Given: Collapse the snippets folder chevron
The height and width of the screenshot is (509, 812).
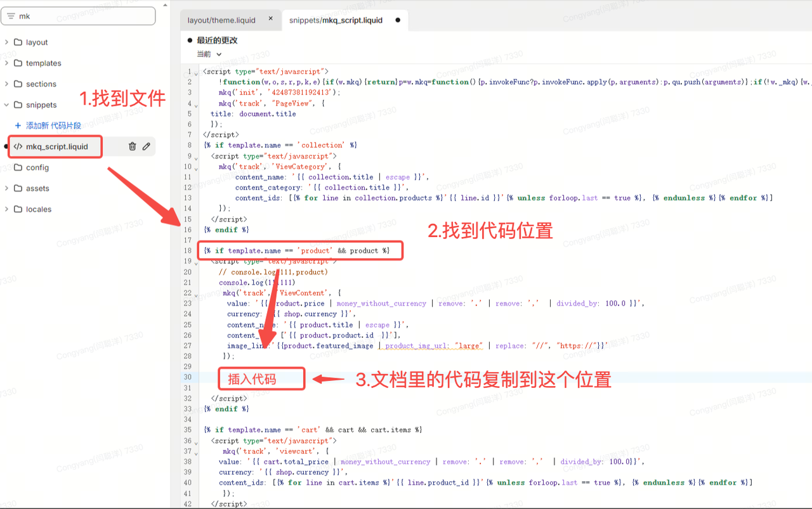Looking at the screenshot, I should [6, 105].
